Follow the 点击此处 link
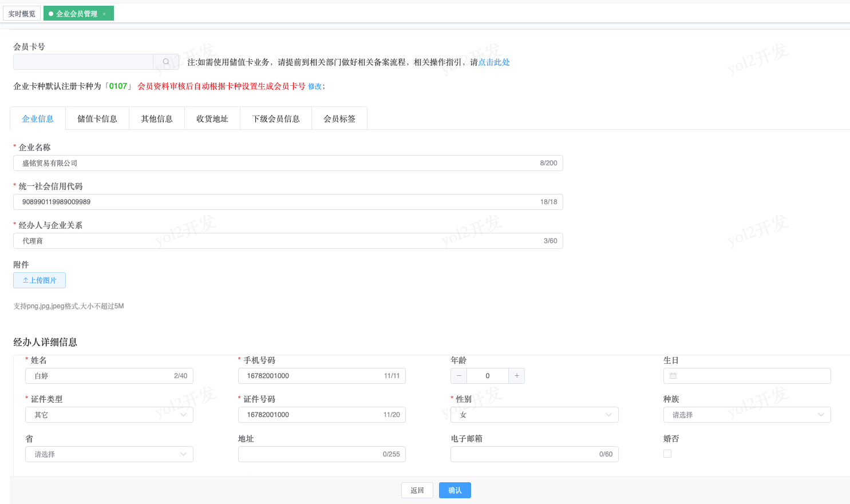Image resolution: width=850 pixels, height=504 pixels. pyautogui.click(x=494, y=62)
